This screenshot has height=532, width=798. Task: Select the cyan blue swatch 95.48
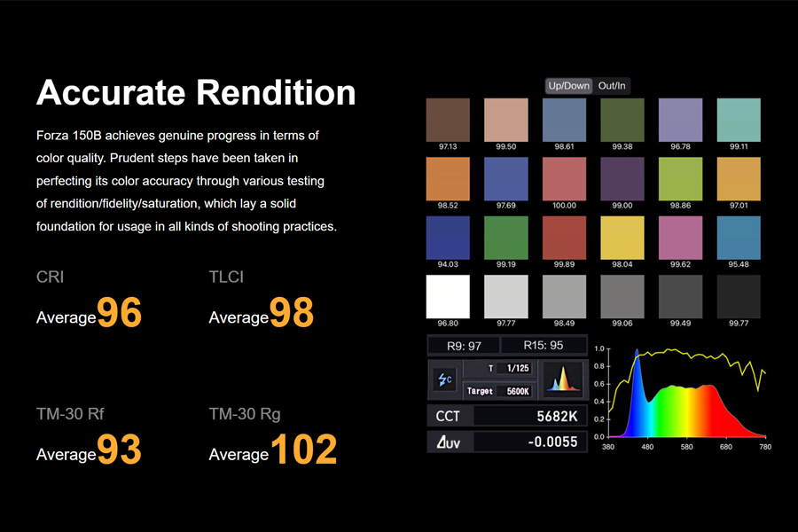click(739, 238)
